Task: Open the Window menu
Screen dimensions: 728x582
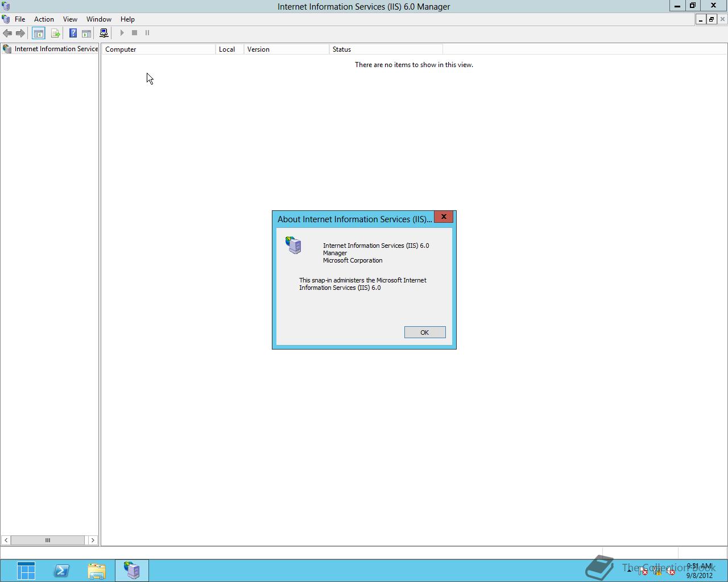Action: click(99, 19)
